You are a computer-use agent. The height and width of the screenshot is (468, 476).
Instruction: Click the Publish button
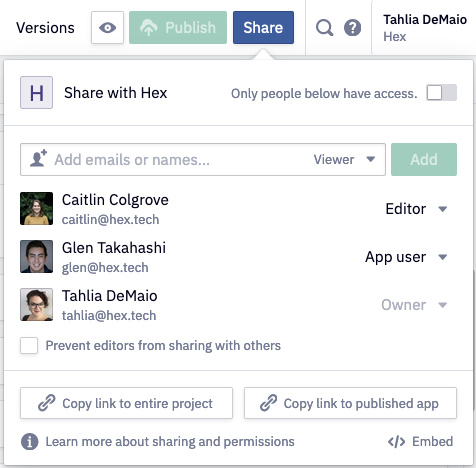178,28
